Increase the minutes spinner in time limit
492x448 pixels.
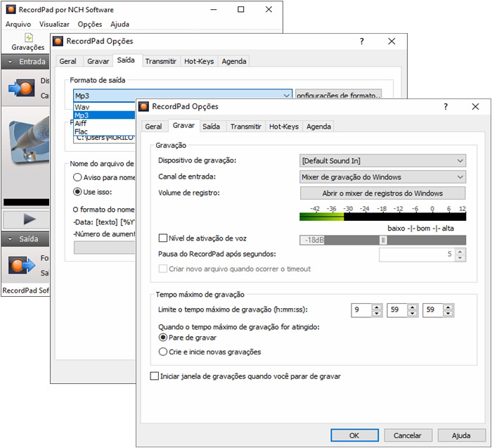pos(413,307)
